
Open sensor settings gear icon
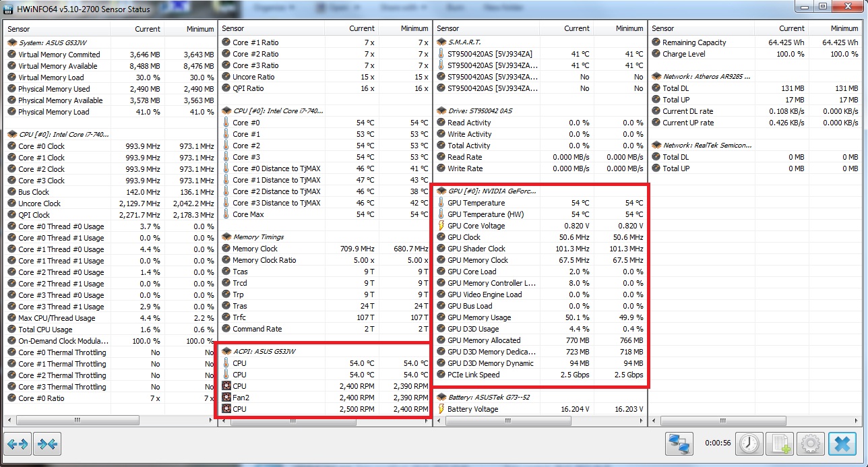click(x=811, y=443)
